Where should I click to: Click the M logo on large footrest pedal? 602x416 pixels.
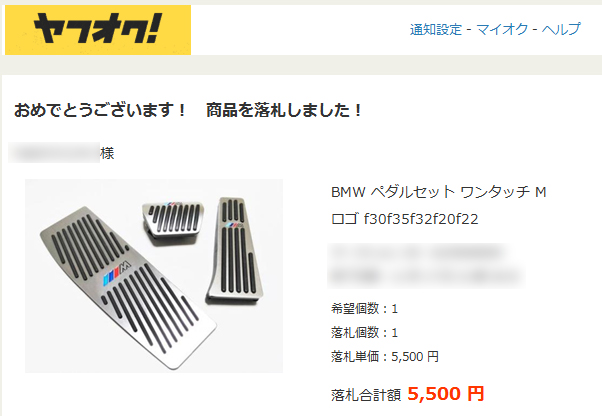click(117, 273)
